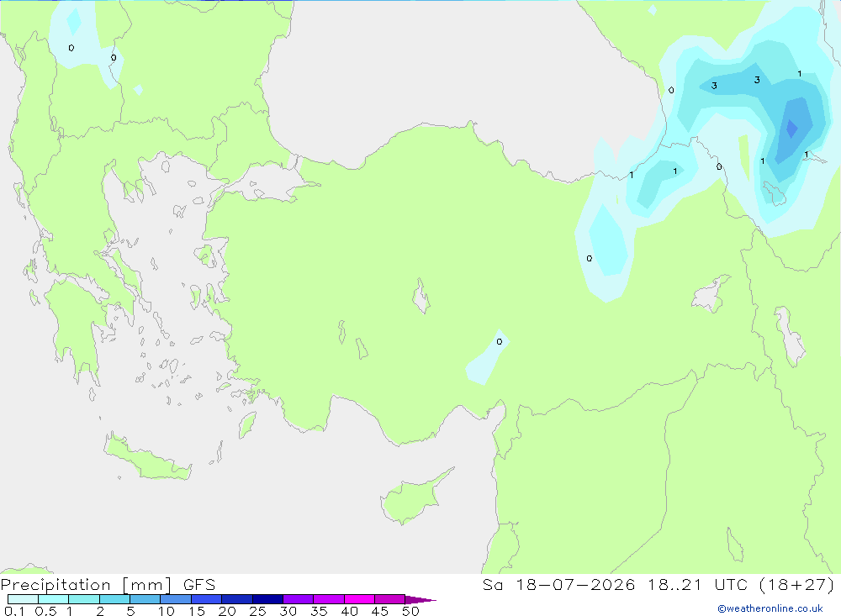The image size is (841, 616).
Task: Select the 2–5 mm legend color swatch
Action: (x=114, y=599)
